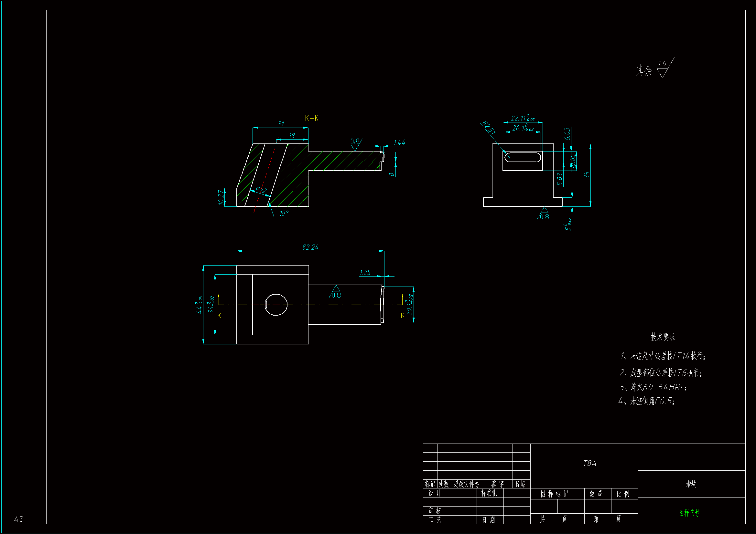This screenshot has width=756, height=534.
Task: Select the 淬火60-64HRc requirement line
Action: (x=653, y=387)
